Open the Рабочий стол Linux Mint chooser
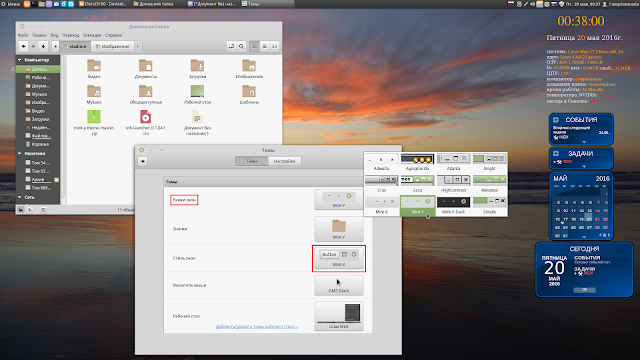The image size is (640, 360). (x=339, y=316)
